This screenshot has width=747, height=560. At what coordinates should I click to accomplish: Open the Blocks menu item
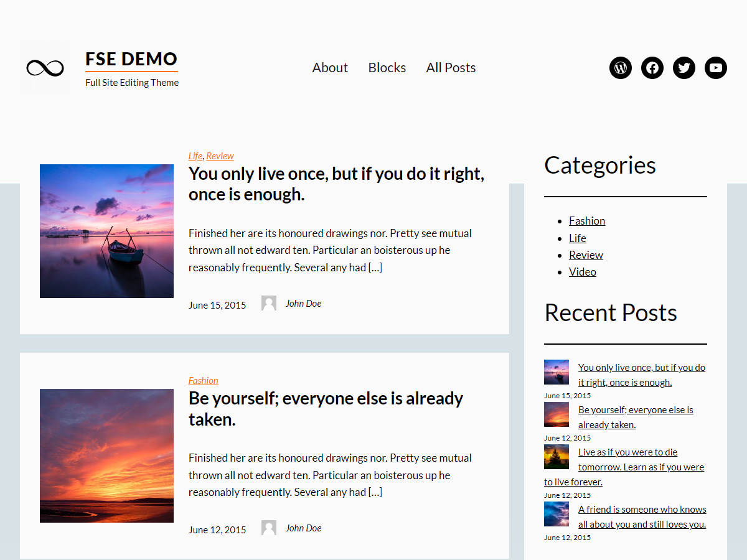[387, 68]
